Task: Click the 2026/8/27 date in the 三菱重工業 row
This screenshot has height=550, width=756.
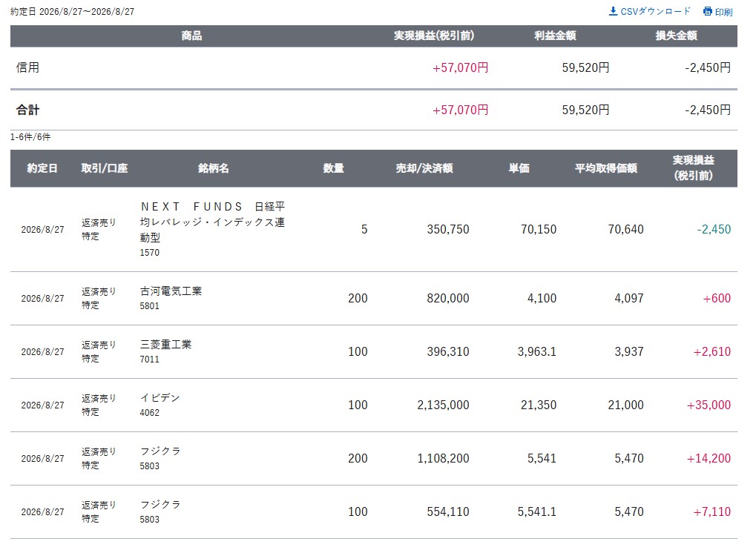Action: 42,352
